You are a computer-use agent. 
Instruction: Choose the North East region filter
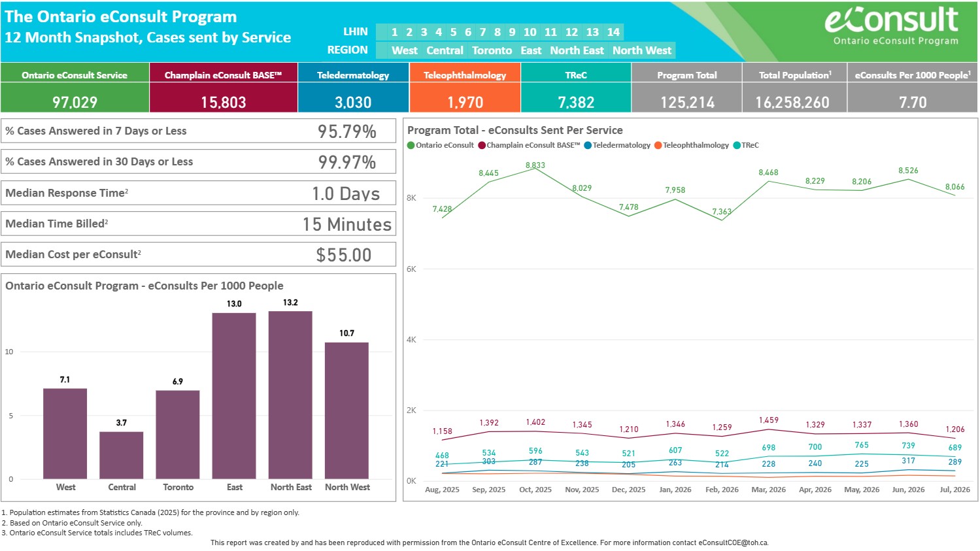coord(577,50)
